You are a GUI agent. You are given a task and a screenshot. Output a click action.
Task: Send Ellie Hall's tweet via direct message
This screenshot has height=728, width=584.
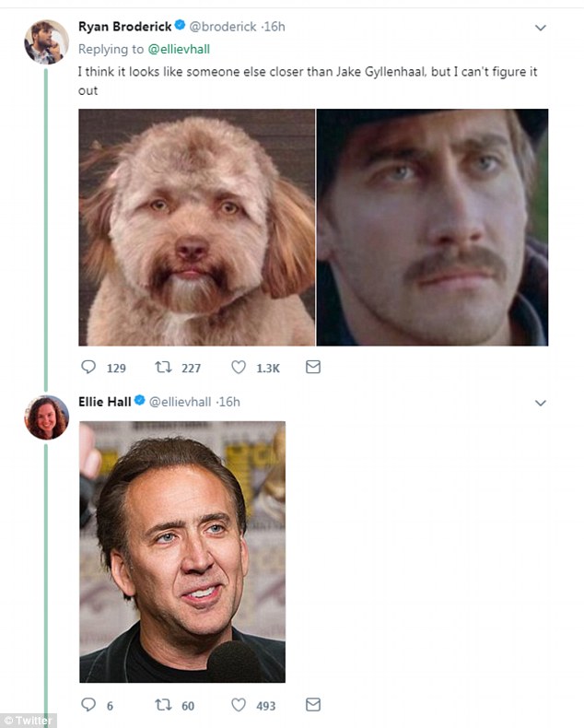(x=312, y=705)
